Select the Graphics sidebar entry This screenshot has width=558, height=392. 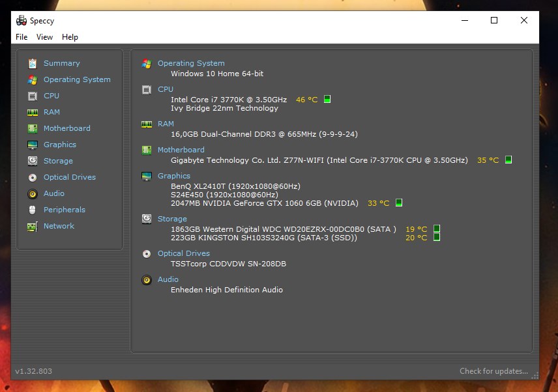[60, 145]
